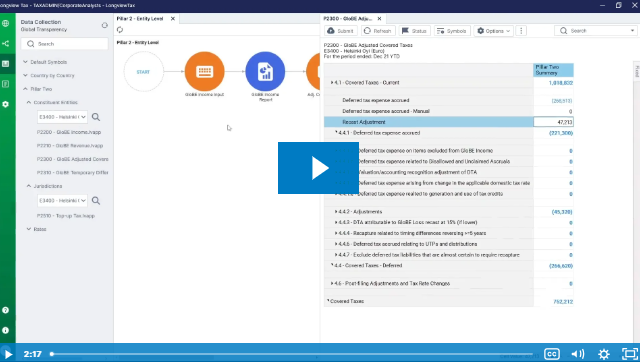Open P2310 - GloBE Temporary Differences app
The image size is (640, 362).
pyautogui.click(x=73, y=173)
